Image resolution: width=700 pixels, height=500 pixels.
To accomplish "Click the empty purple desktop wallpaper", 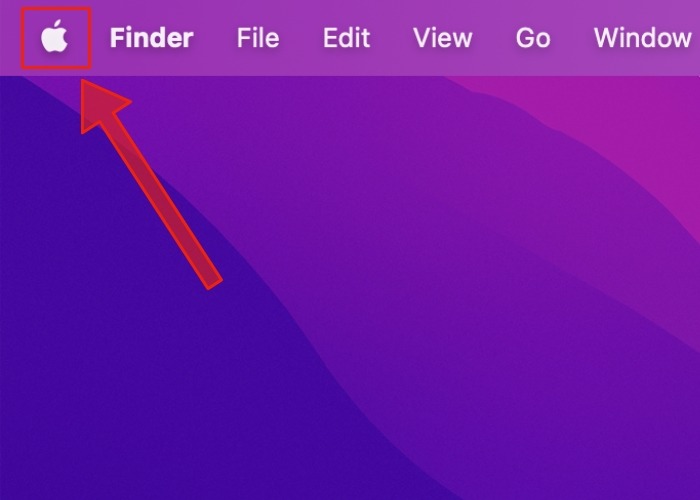I will pos(402,268).
